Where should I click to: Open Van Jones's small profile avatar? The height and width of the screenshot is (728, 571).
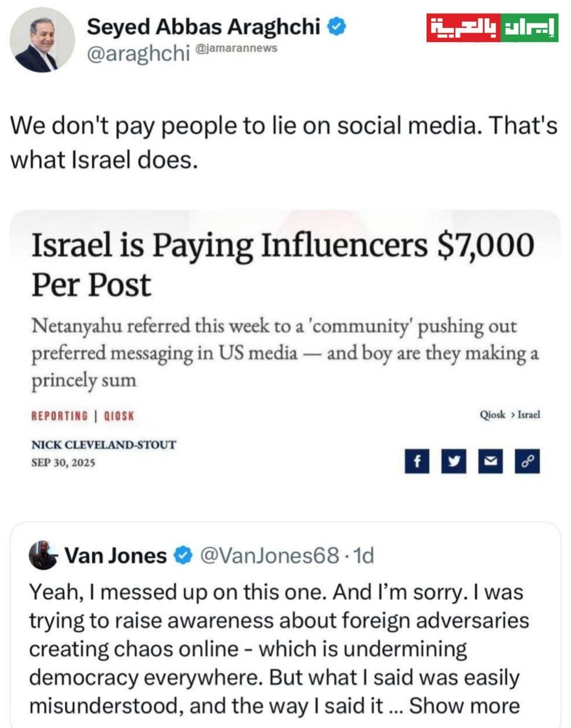[x=43, y=555]
